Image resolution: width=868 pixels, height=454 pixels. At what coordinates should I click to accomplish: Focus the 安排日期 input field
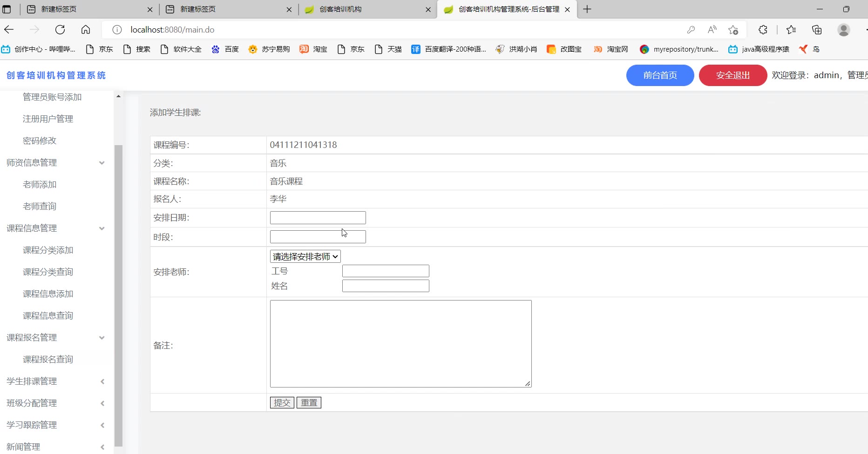tap(318, 218)
